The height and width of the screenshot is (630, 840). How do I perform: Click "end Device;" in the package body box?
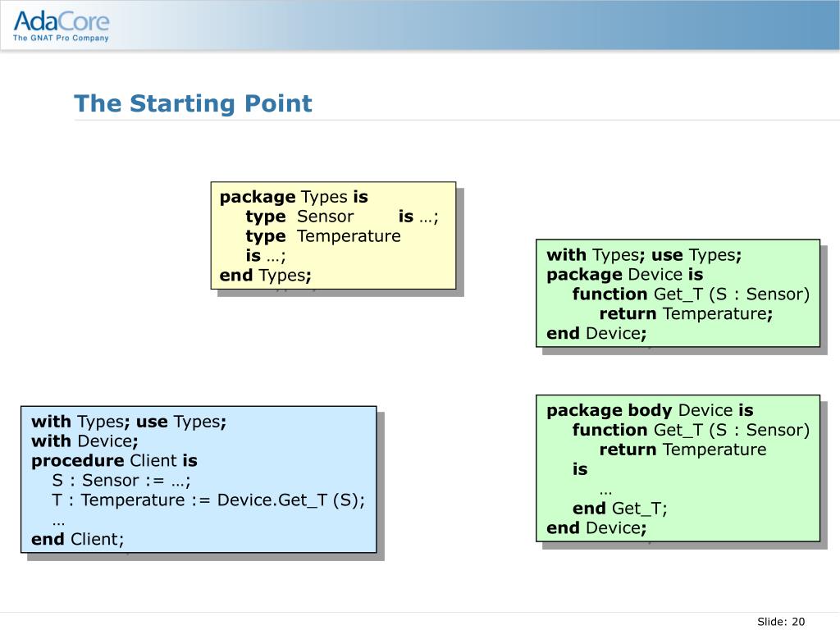pyautogui.click(x=596, y=528)
